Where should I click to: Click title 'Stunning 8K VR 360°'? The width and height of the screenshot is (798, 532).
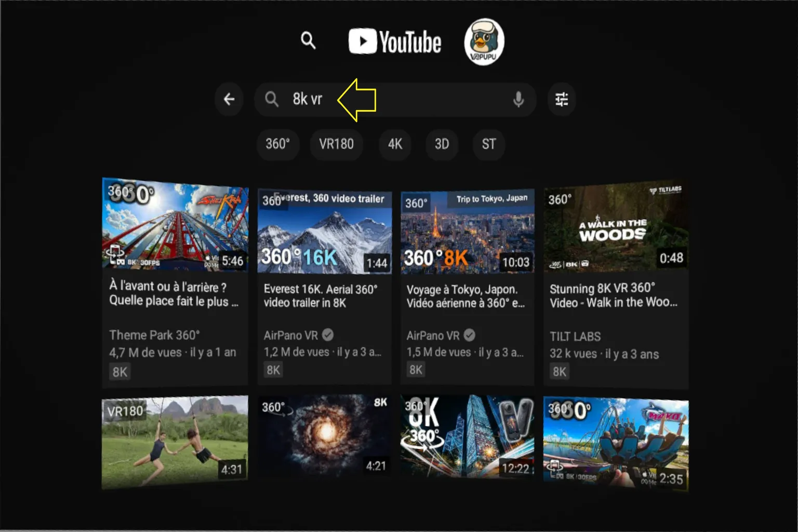pos(602,288)
